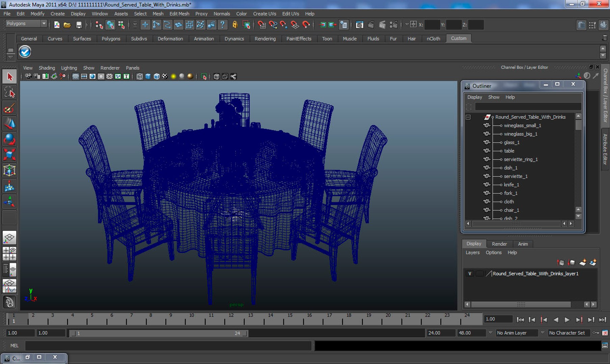Click the MEL command line field
Viewport: 610px width, 364px height.
tap(169, 345)
